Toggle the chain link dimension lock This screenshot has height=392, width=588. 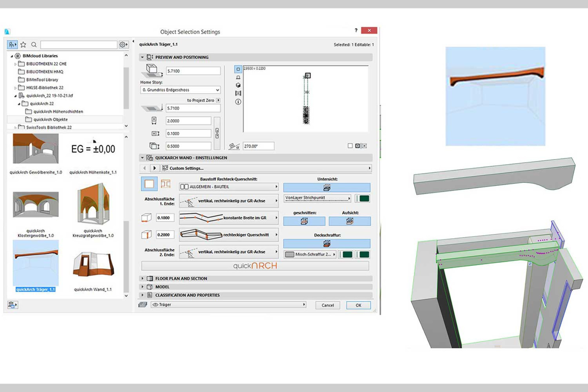click(217, 133)
